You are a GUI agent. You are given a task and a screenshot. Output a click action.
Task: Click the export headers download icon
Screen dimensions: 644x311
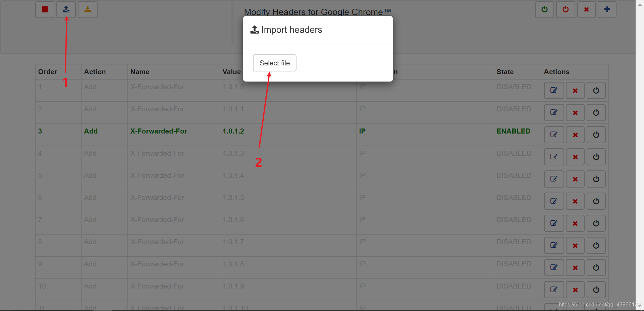pyautogui.click(x=88, y=9)
